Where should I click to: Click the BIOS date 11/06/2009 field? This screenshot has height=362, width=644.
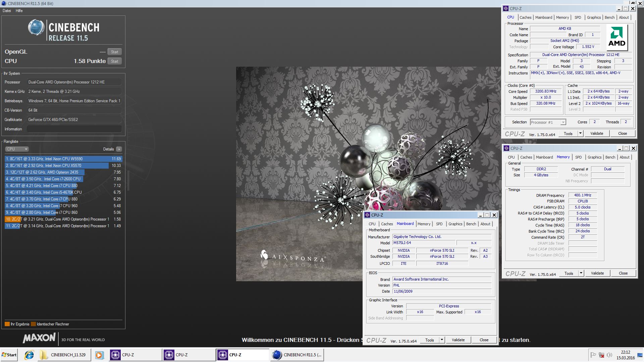tap(442, 291)
